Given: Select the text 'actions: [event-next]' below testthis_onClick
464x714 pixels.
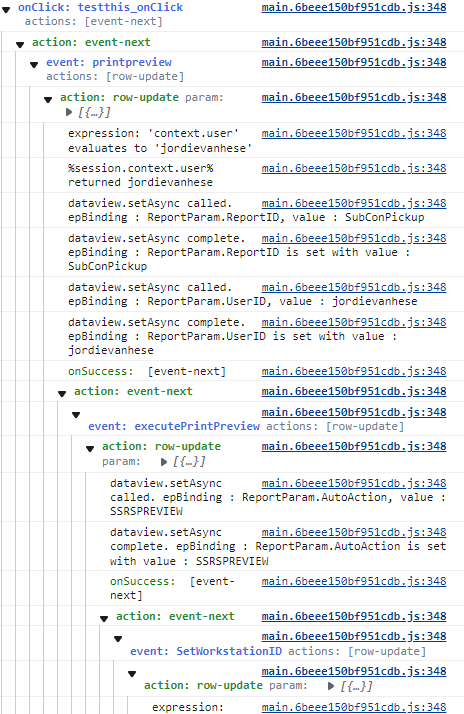Looking at the screenshot, I should click(x=93, y=21).
